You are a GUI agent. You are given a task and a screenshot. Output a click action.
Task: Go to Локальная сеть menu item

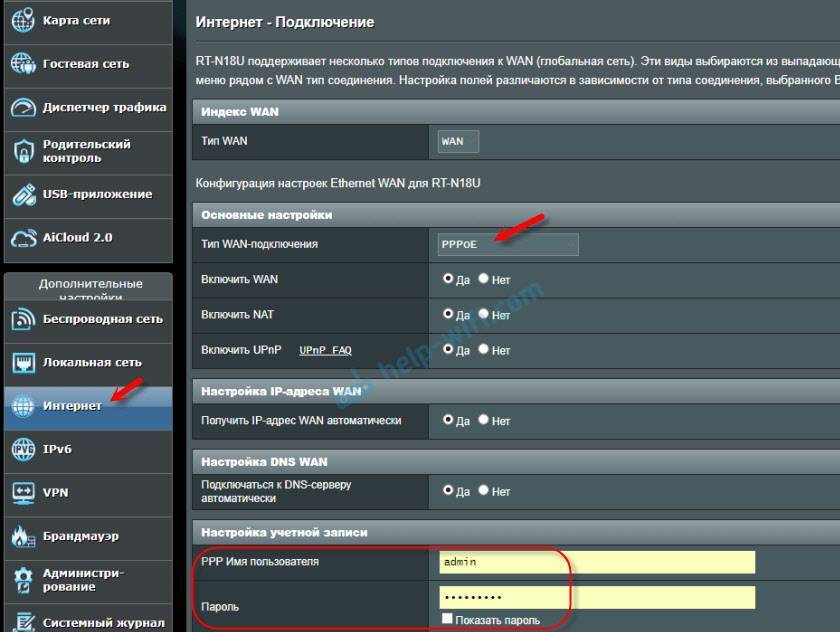92,363
